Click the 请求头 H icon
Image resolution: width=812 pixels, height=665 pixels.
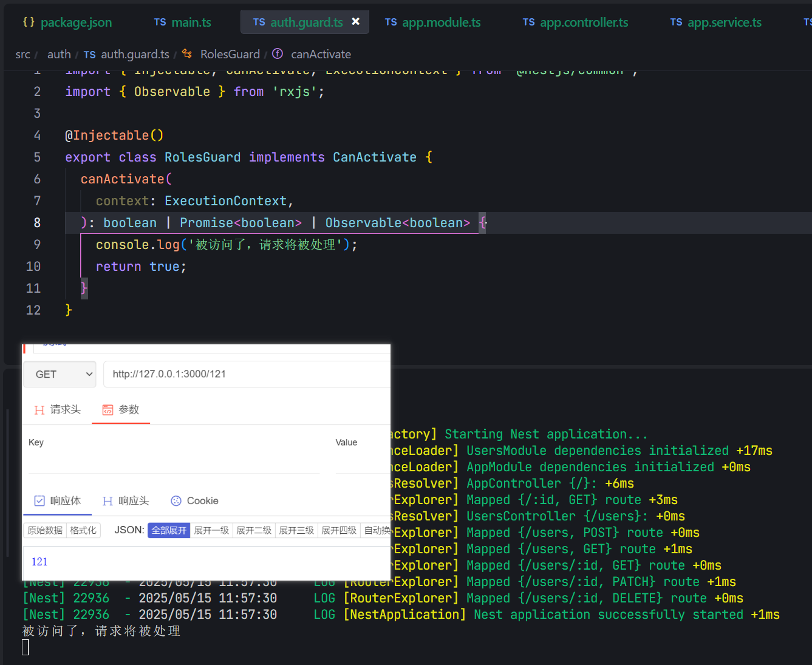(39, 410)
